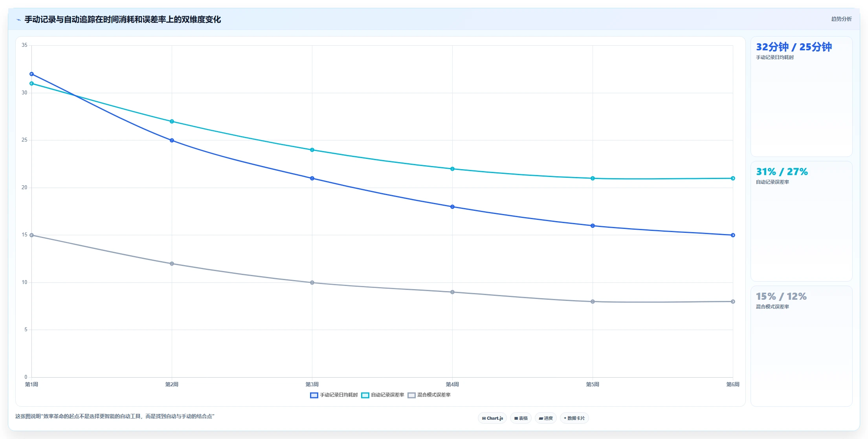The width and height of the screenshot is (868, 439).
Task: Select cyan data point at 第4周 (22)
Action: 452,169
